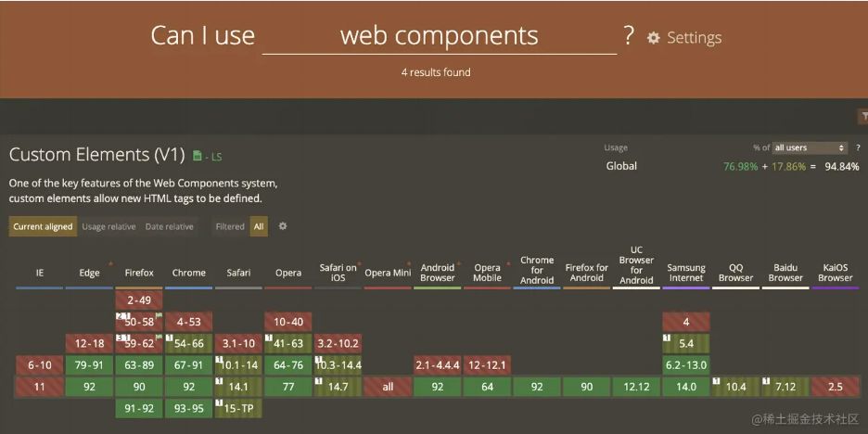Select Safari 3.1-10 version cell
Image resolution: width=868 pixels, height=434 pixels.
click(x=238, y=344)
